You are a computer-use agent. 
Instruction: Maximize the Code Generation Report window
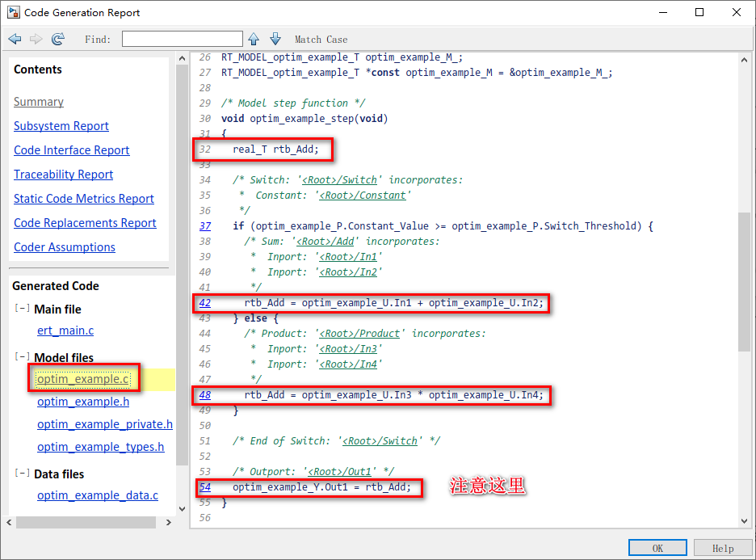(x=699, y=13)
